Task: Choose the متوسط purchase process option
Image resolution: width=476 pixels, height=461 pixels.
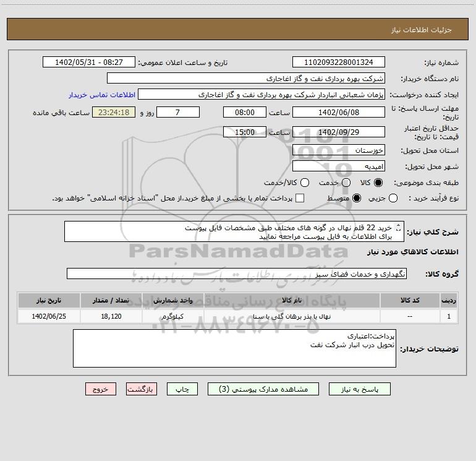Action: [357, 198]
